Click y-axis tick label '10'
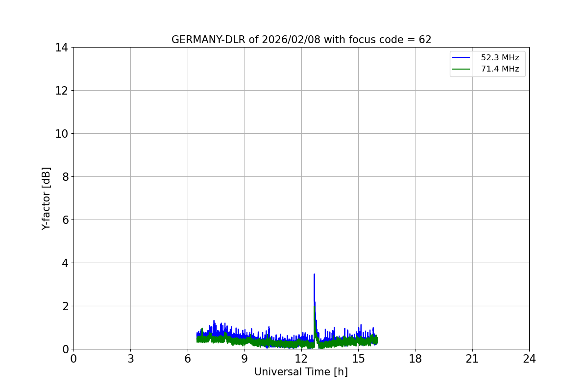Viewport: 588px width, 392px height. click(62, 134)
